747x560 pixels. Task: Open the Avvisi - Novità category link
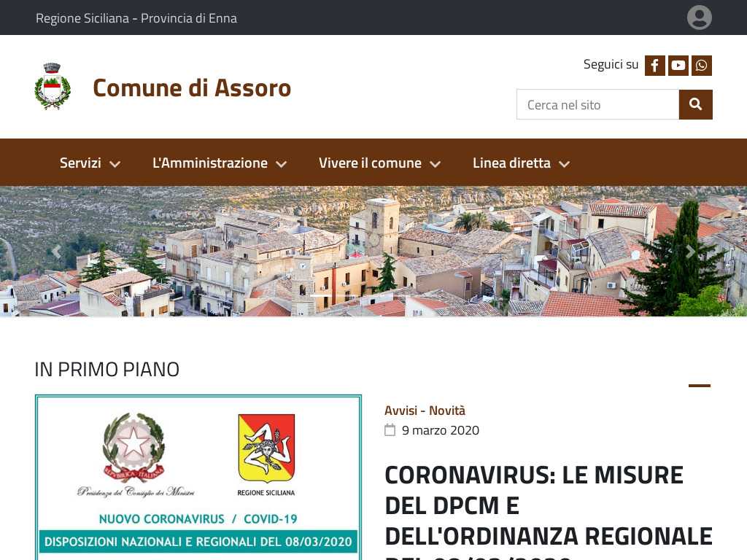(425, 411)
